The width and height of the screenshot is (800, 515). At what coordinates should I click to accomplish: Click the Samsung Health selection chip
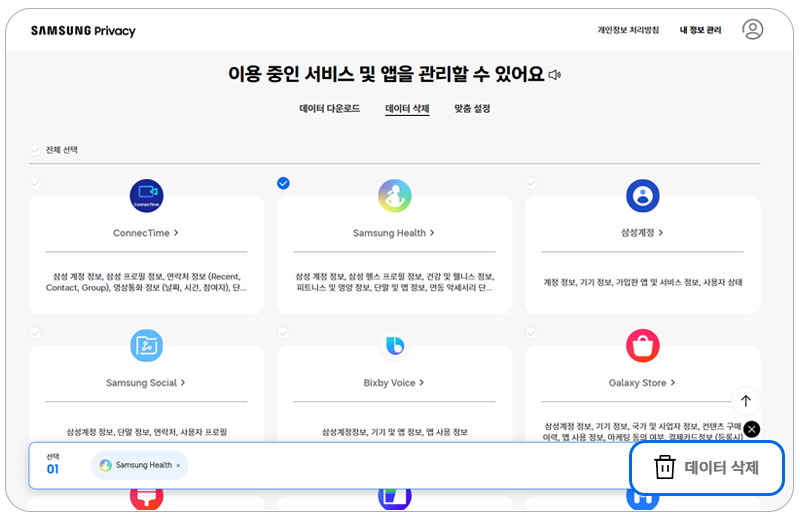[139, 465]
